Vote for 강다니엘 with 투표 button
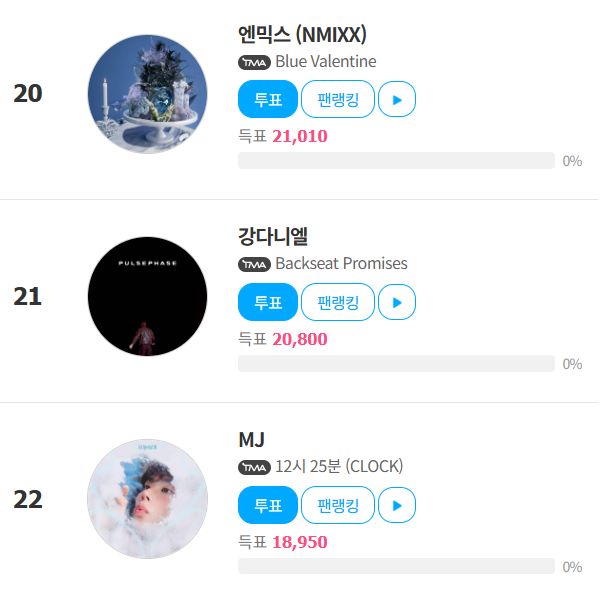The width and height of the screenshot is (602, 604). click(x=268, y=302)
